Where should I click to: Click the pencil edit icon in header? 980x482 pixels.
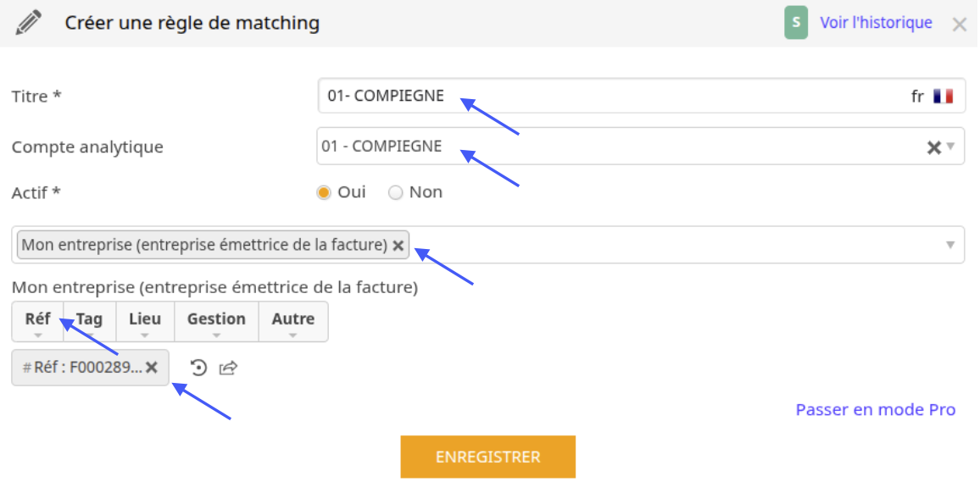[x=29, y=23]
